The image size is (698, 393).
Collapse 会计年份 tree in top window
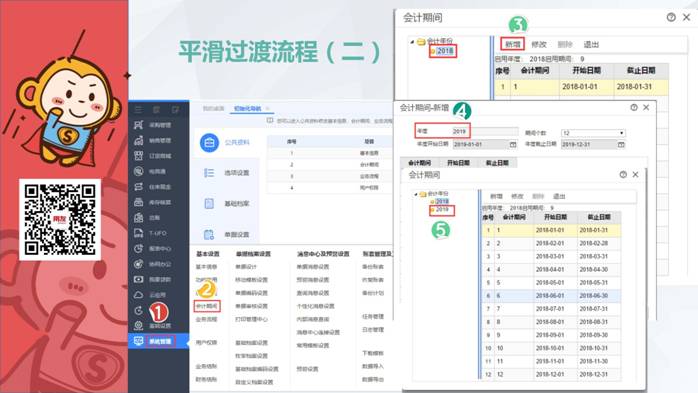412,41
